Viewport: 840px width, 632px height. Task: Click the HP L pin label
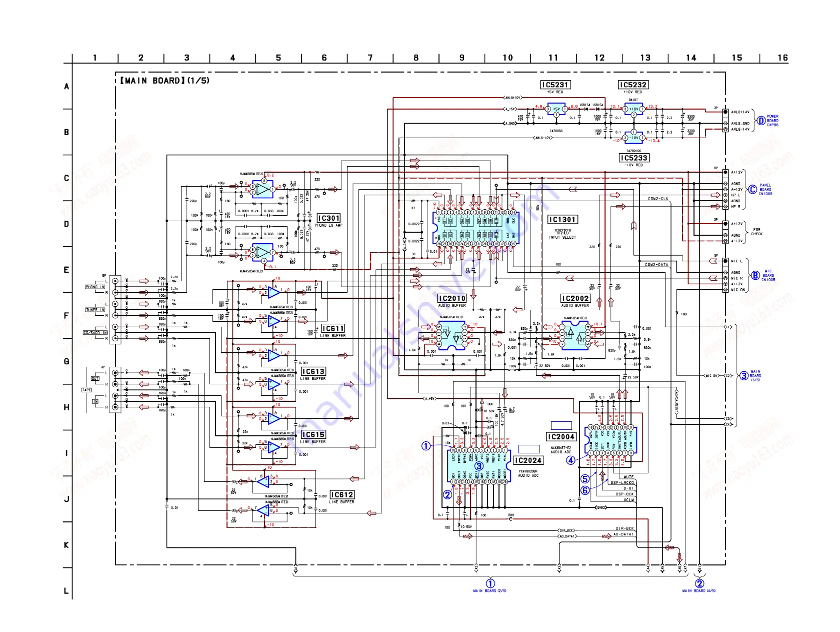pyautogui.click(x=736, y=195)
